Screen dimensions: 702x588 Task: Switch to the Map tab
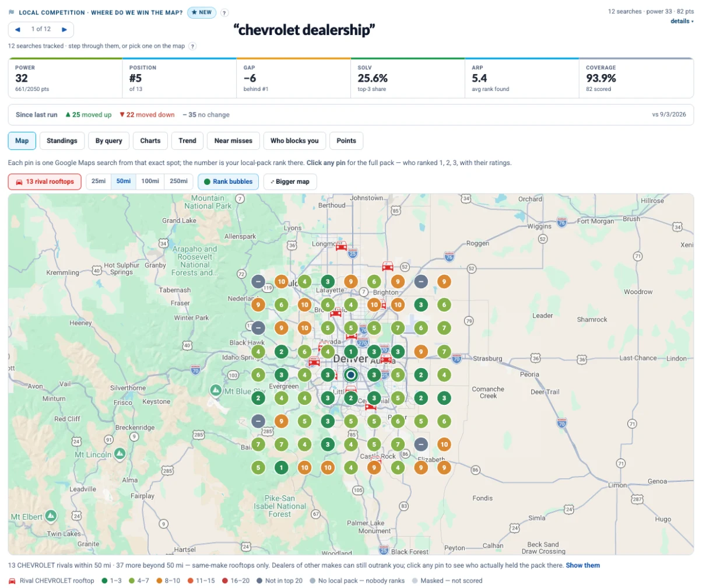[x=22, y=141]
